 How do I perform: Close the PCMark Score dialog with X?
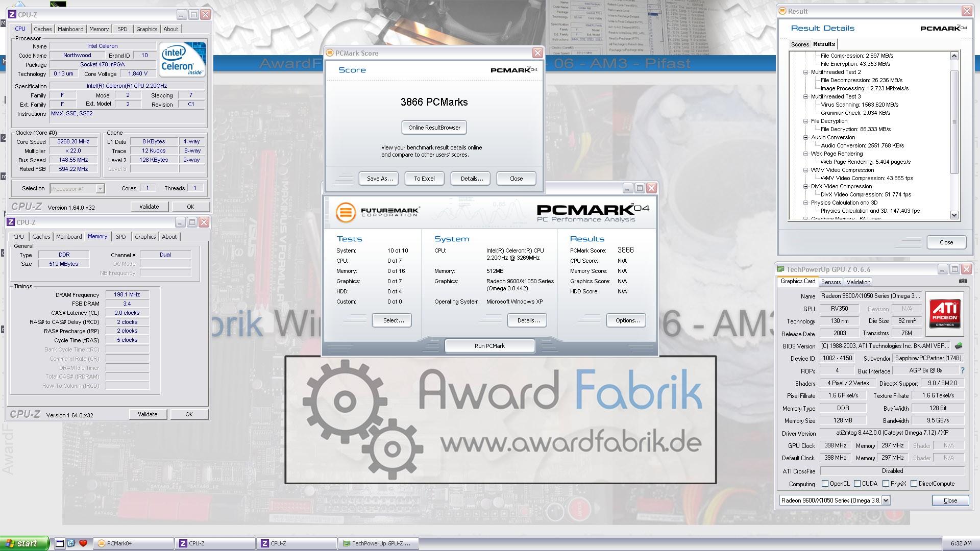pos(537,53)
